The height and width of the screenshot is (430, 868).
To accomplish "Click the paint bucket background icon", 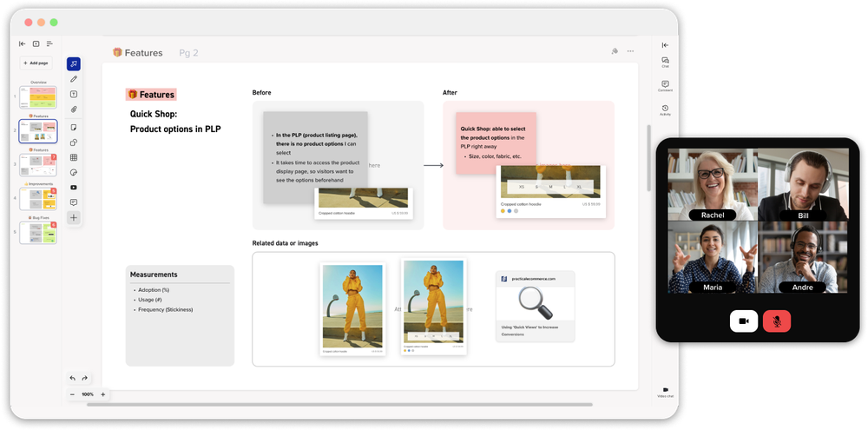I will click(615, 51).
